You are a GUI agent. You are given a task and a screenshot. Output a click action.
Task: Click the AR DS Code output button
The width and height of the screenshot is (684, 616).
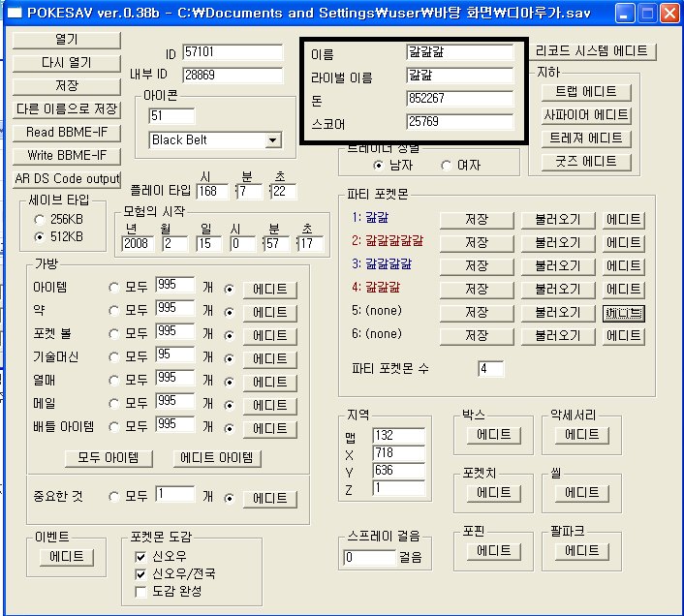point(67,179)
